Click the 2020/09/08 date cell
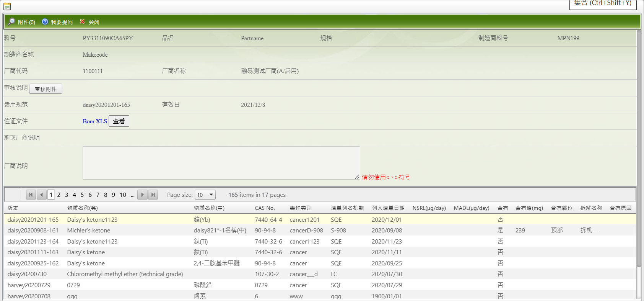The image size is (644, 301). pyautogui.click(x=387, y=230)
